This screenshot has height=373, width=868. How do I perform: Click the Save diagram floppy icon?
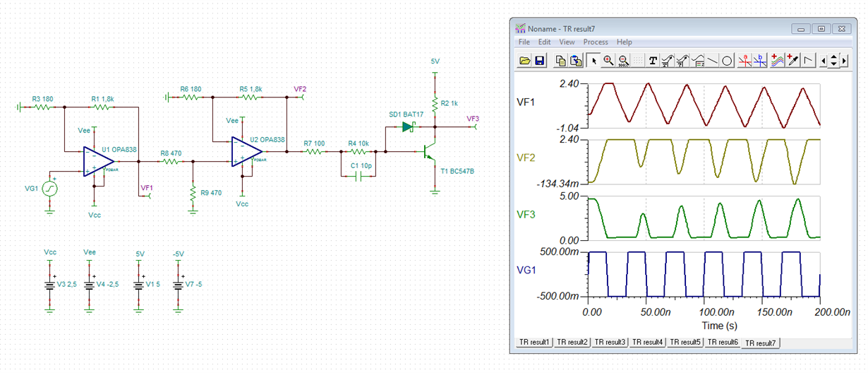point(540,61)
